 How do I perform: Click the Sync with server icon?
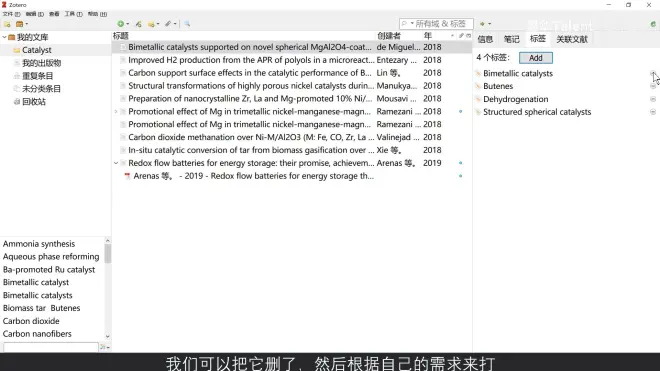click(x=653, y=24)
